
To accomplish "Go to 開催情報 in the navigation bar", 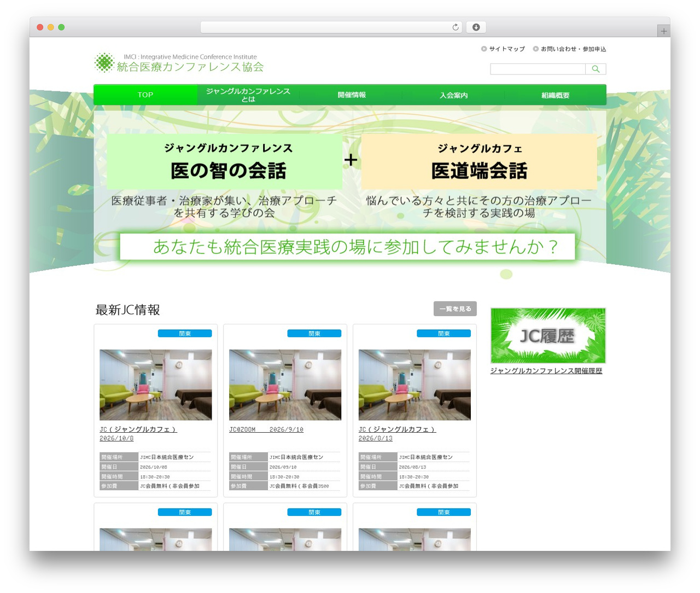I will [x=351, y=95].
